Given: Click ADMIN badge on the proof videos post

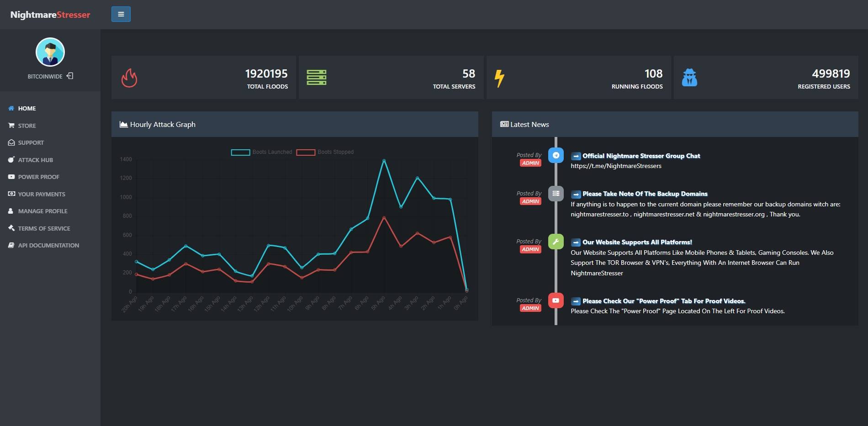Looking at the screenshot, I should pos(530,308).
